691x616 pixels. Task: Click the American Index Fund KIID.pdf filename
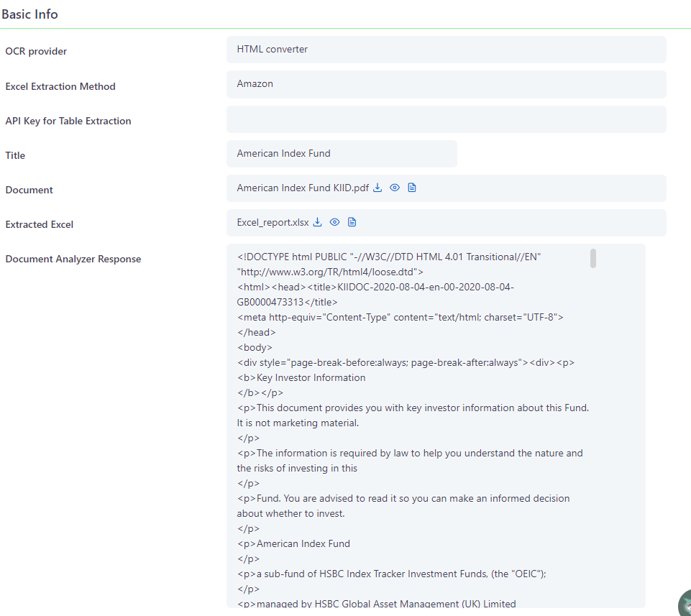302,187
